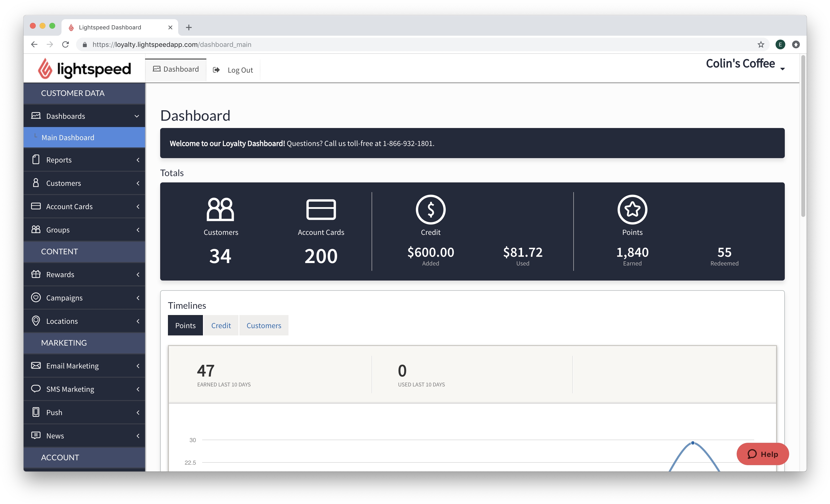The image size is (830, 504).
Task: Click the 34 customers total
Action: point(220,256)
